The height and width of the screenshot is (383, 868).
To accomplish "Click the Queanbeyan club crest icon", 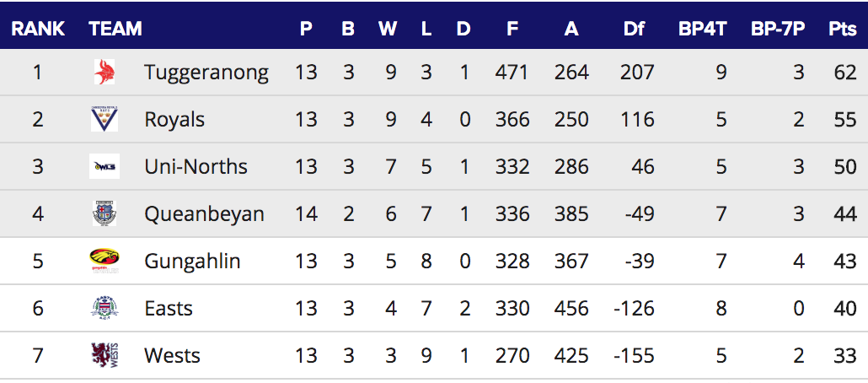I will coord(104,214).
